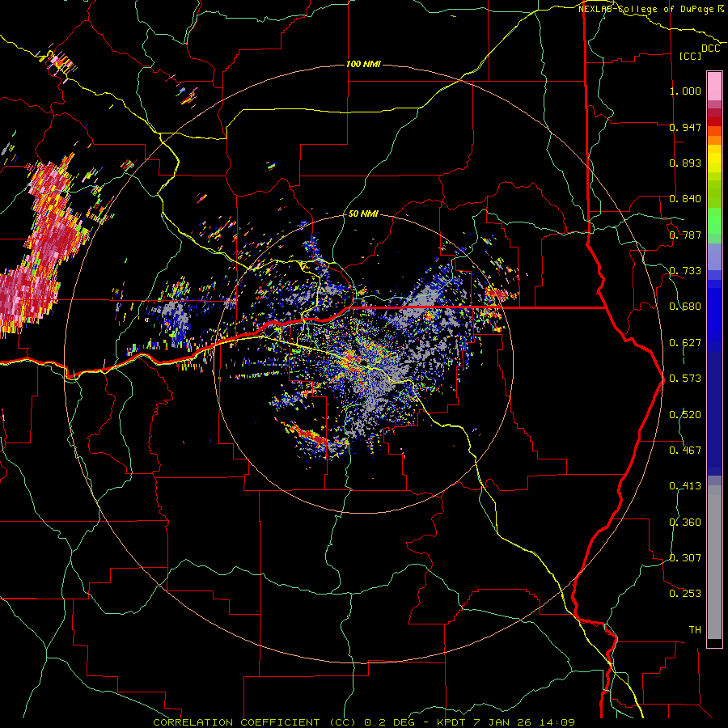
Task: Select the 0.787 scale value
Action: click(685, 235)
